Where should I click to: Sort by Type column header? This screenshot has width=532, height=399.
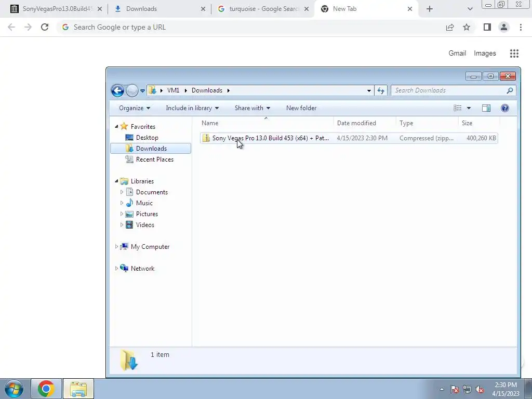427,123
